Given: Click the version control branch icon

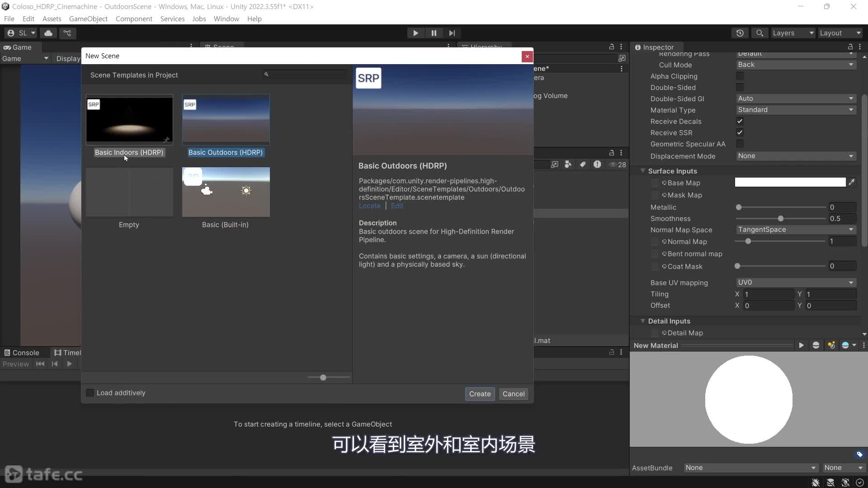Looking at the screenshot, I should (x=67, y=33).
